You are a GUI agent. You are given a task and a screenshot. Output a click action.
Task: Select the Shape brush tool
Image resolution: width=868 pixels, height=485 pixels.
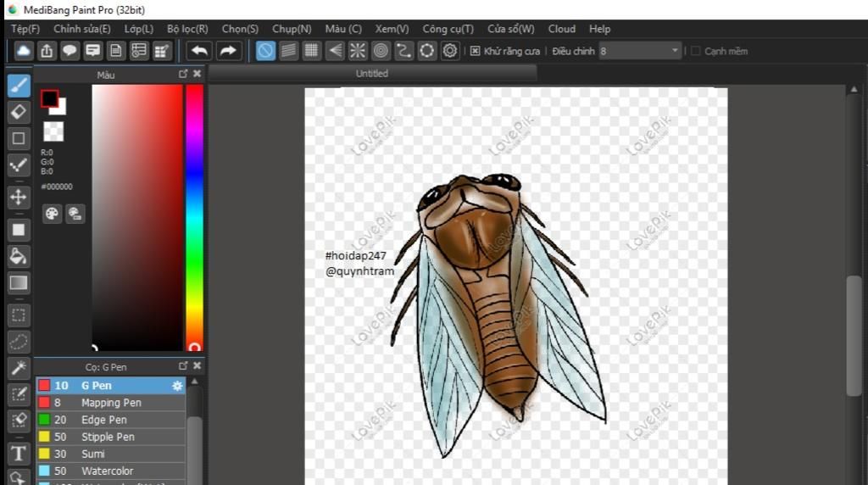pos(19,138)
